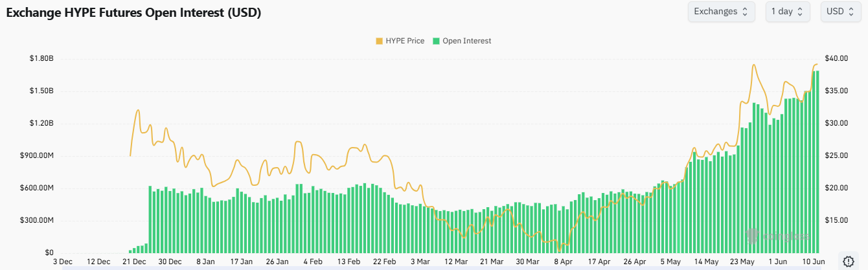Image resolution: width=868 pixels, height=270 pixels.
Task: Click the $600.00M left axis label
Action: (38, 188)
